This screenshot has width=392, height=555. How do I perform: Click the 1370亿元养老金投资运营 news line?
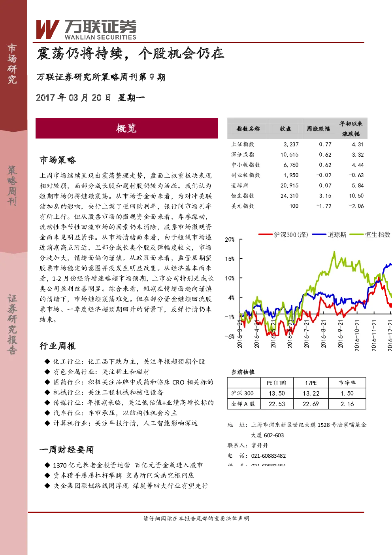(124, 465)
